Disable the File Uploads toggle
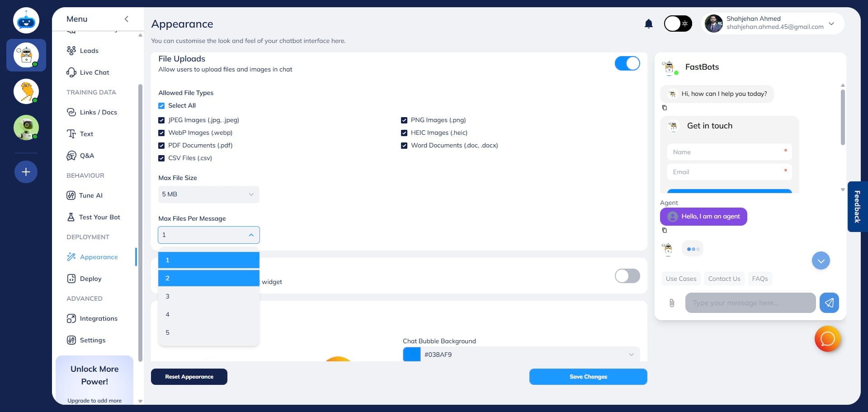This screenshot has height=412, width=868. click(x=628, y=63)
